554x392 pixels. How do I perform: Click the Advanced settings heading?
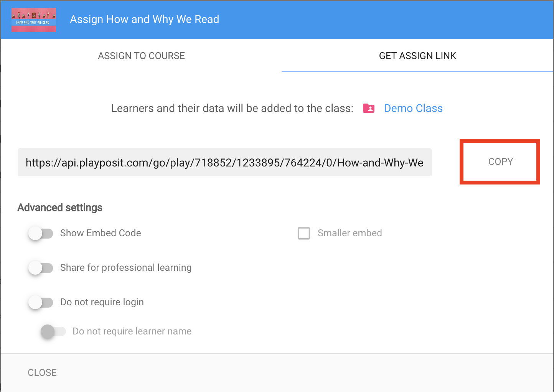pyautogui.click(x=59, y=208)
